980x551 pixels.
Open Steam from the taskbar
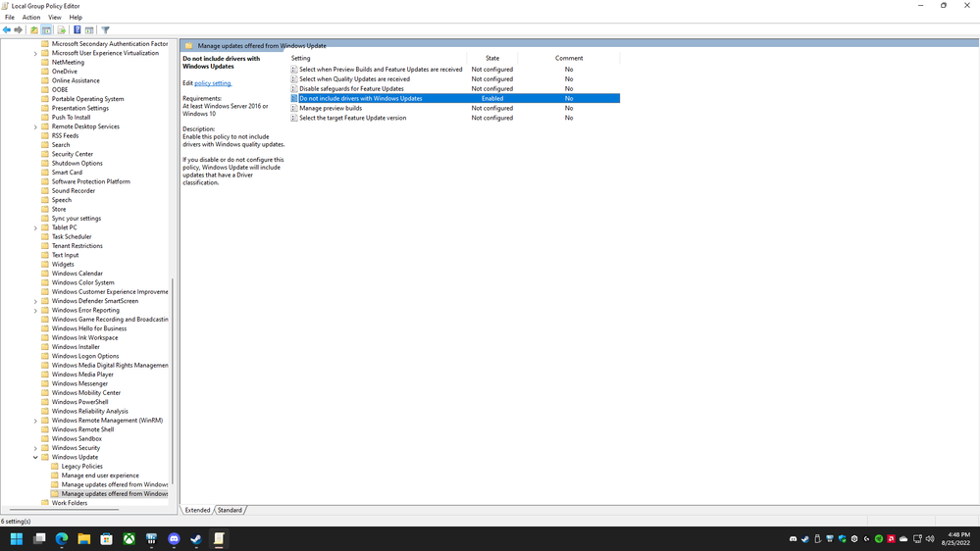[x=196, y=539]
